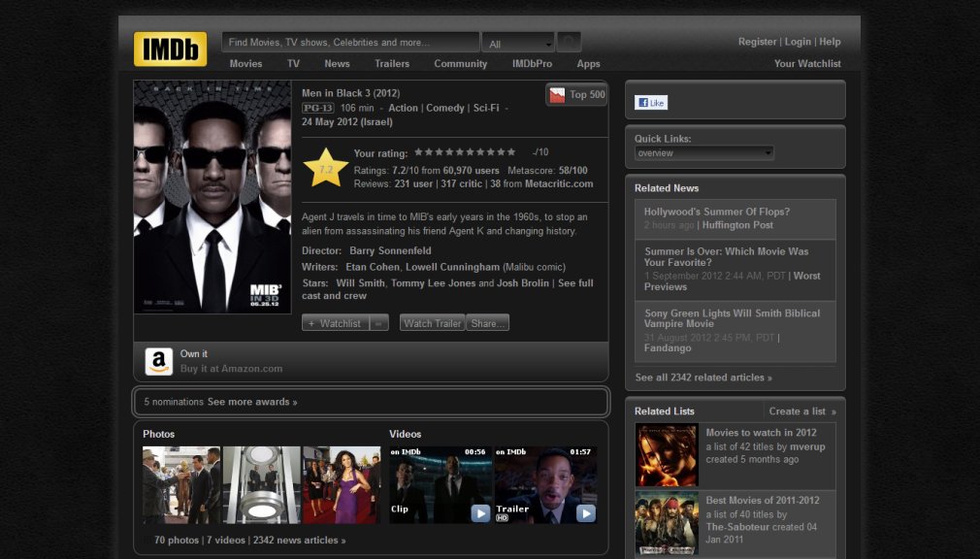
Task: Click the Top 500 badge
Action: [x=575, y=95]
